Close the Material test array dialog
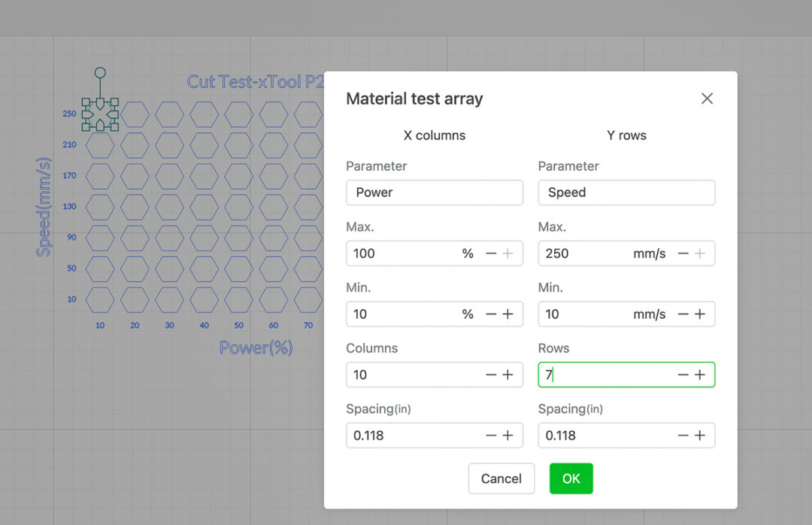Screen dimensions: 812x525 707,99
